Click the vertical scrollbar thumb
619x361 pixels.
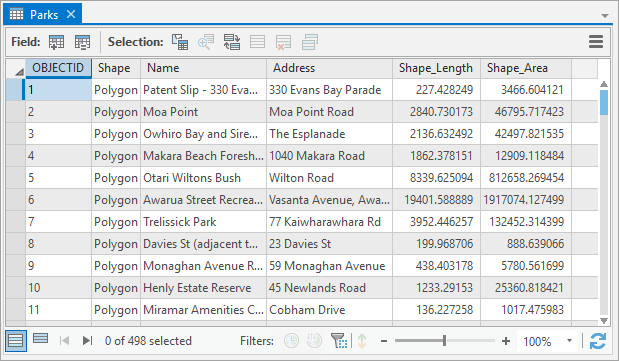(x=604, y=102)
